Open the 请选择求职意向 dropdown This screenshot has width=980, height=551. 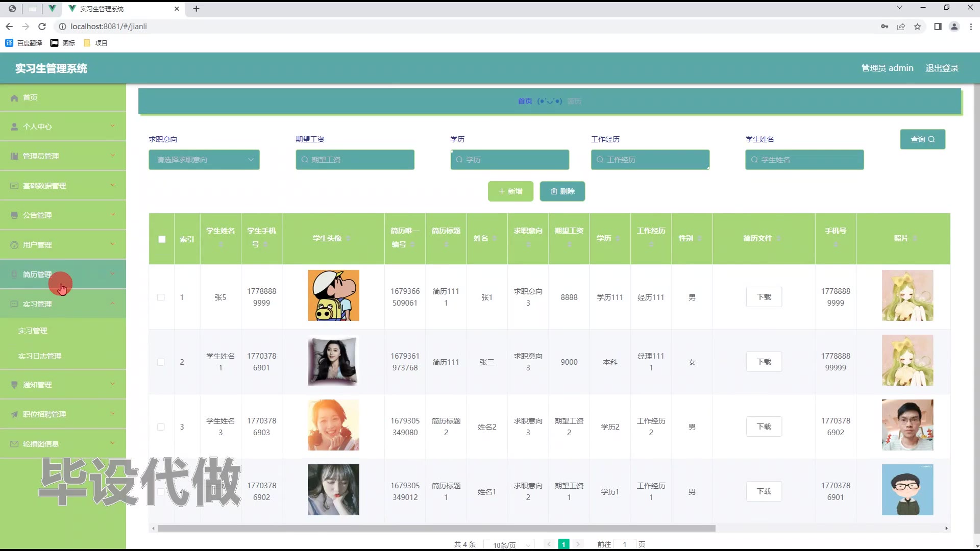204,160
